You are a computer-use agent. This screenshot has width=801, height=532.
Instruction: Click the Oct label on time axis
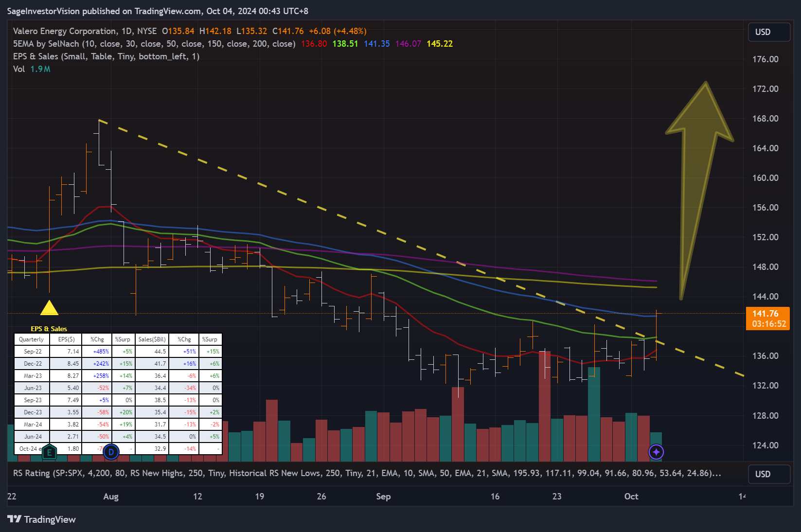tap(631, 497)
